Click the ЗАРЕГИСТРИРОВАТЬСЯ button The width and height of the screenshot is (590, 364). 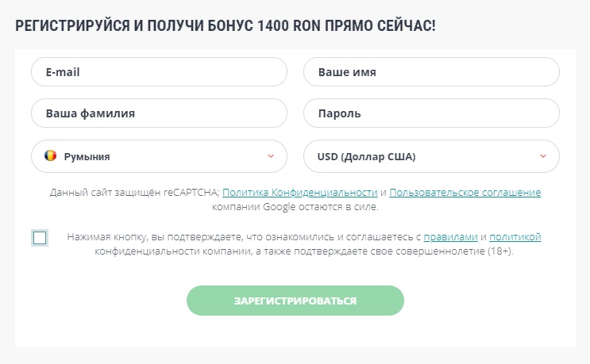pos(295,301)
